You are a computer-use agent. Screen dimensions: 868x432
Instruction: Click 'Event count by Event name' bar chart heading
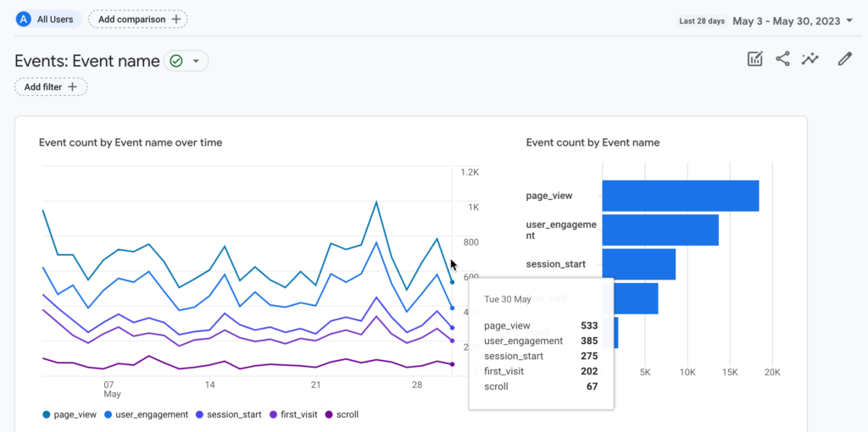(x=593, y=142)
